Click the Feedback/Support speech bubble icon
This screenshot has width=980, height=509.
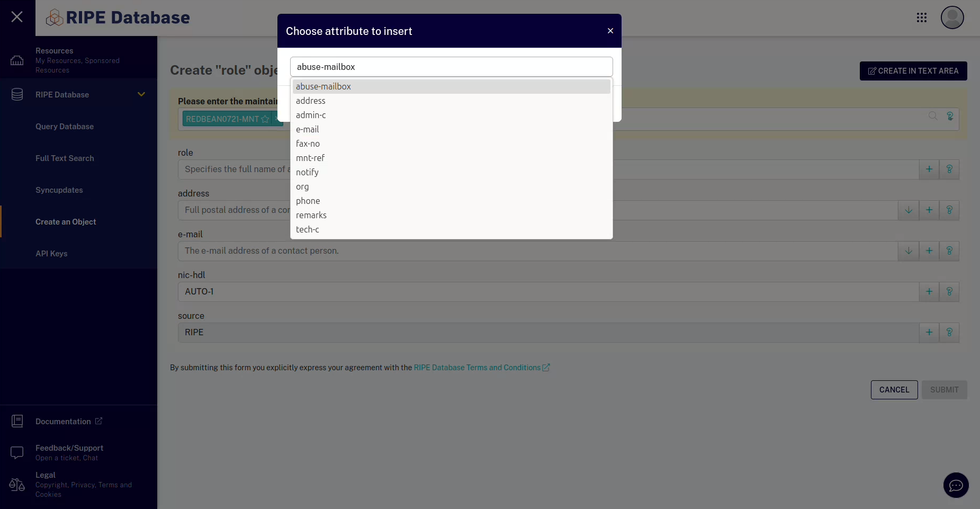click(x=17, y=452)
